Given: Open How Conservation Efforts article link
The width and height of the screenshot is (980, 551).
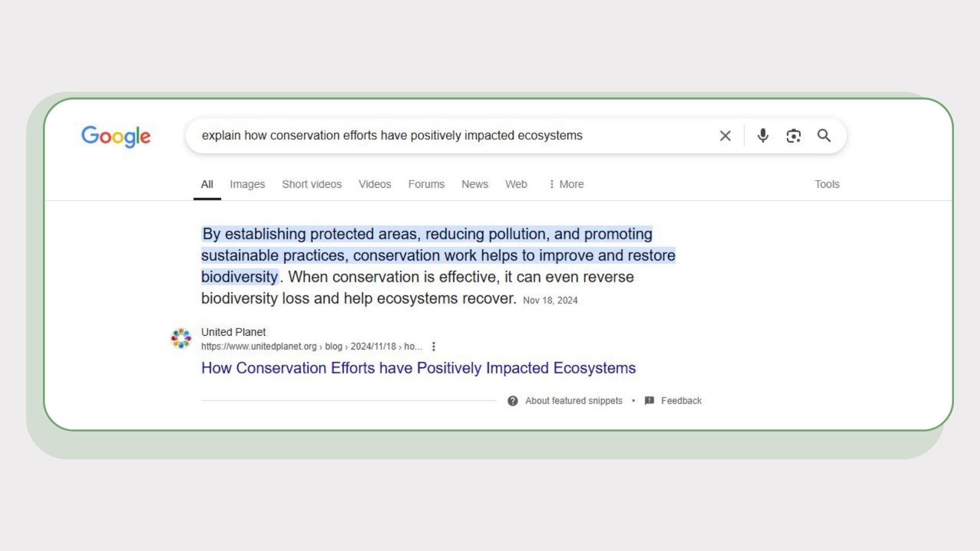Looking at the screenshot, I should point(418,368).
